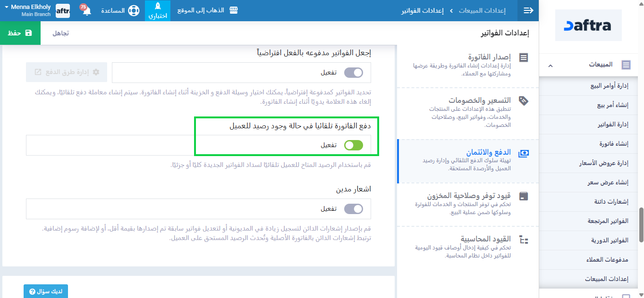The image size is (644, 298).
Task: Disable automatic invoice payment from client balance
Action: [354, 145]
